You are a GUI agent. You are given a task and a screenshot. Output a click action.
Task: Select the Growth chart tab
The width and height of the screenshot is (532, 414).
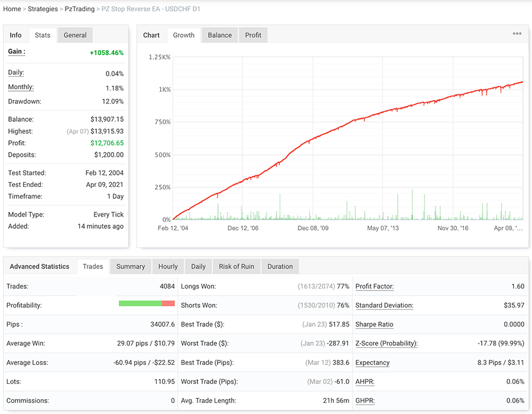tap(184, 35)
